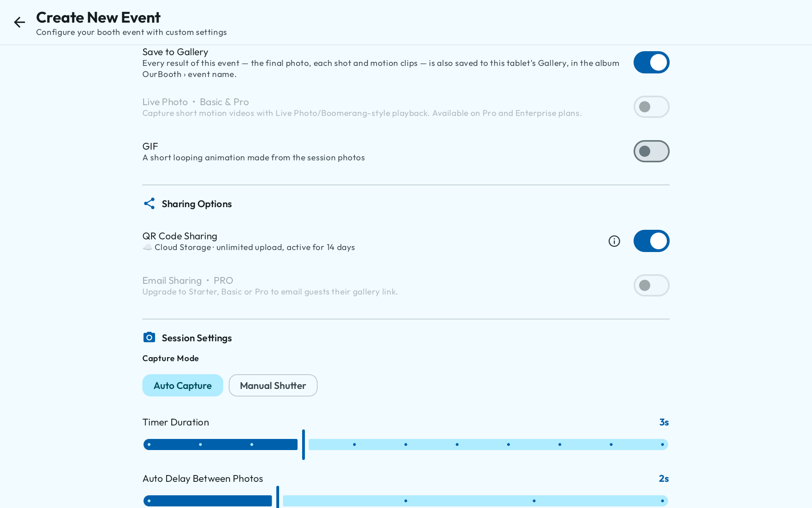812x508 pixels.
Task: Choose Manual Shutter capture mode
Action: click(x=273, y=385)
